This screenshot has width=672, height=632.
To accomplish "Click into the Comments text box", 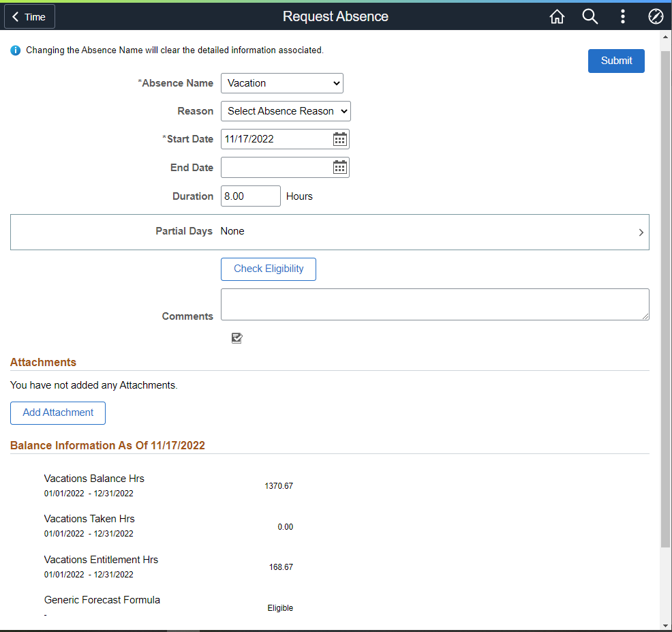I will point(435,304).
